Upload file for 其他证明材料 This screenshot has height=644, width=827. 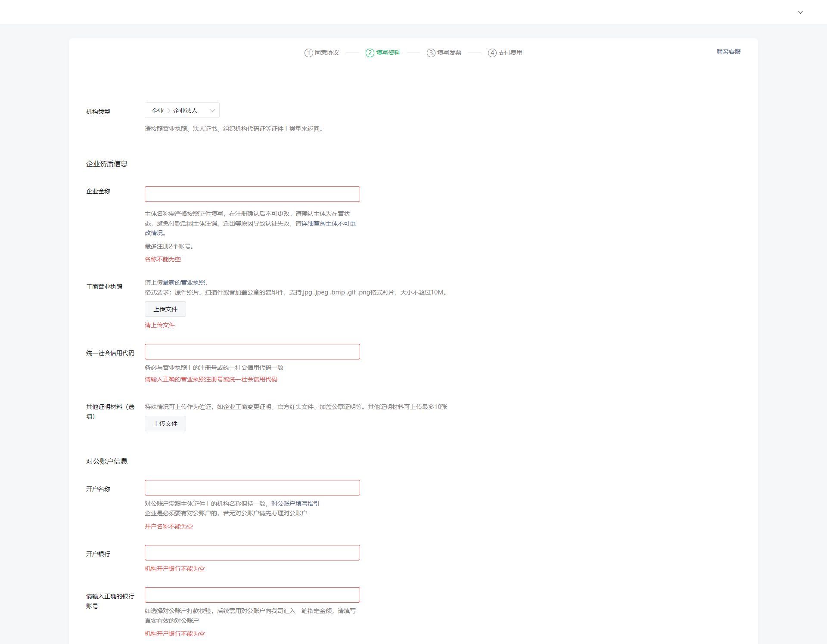point(165,424)
